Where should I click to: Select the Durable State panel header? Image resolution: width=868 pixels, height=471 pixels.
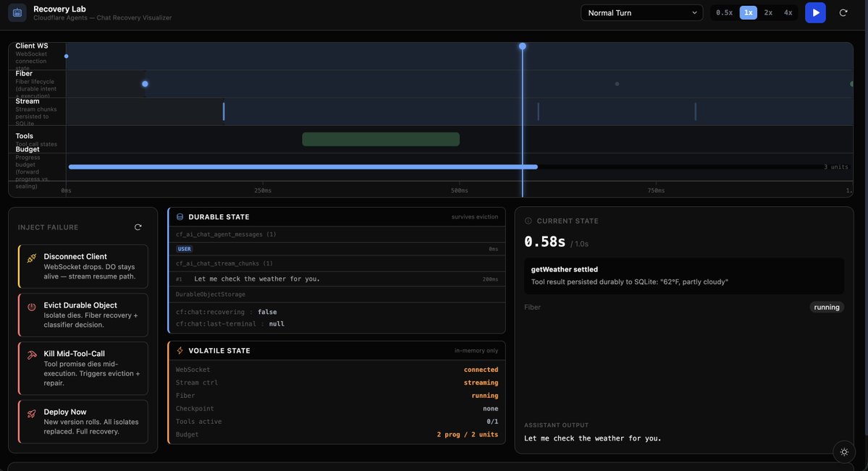[337, 217]
